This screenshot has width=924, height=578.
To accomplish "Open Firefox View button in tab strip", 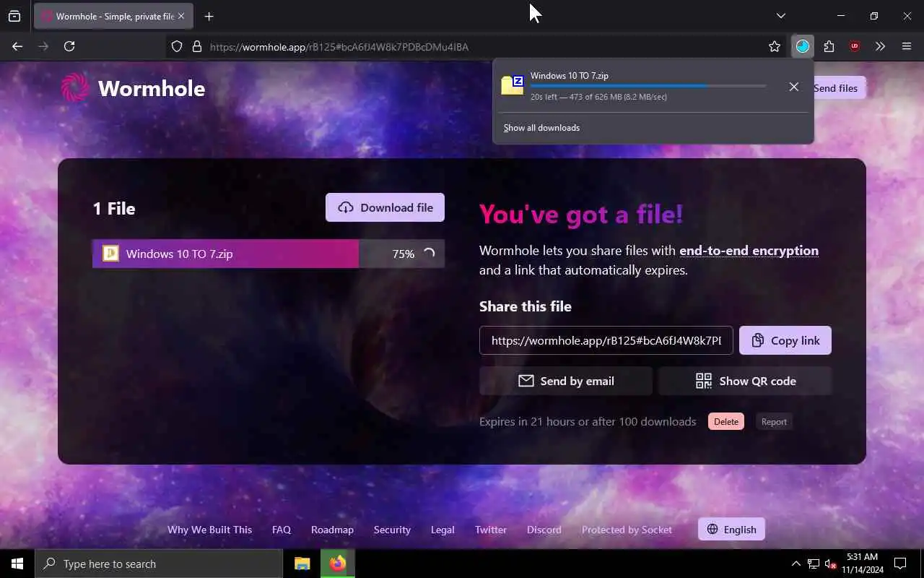I will pyautogui.click(x=14, y=16).
